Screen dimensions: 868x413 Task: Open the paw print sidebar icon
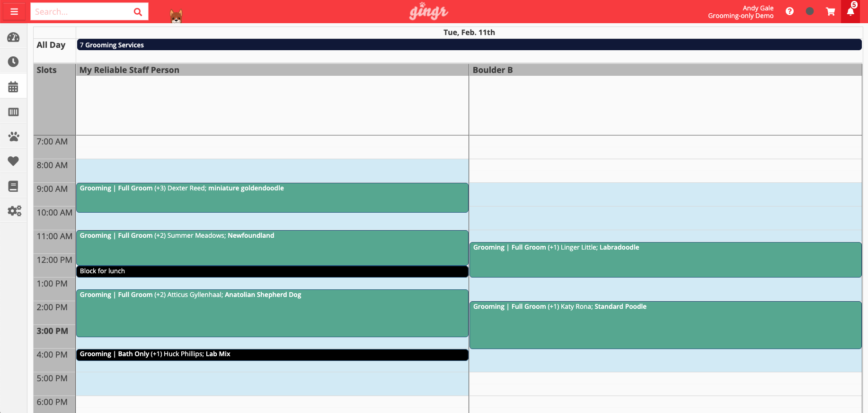[13, 136]
